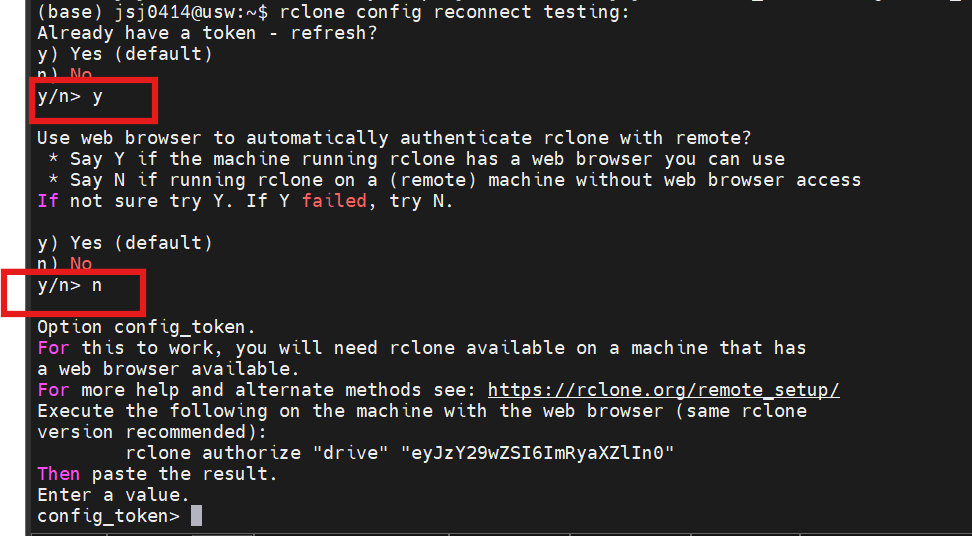Click the first y/n> y answer
This screenshot has height=536, width=972.
(70, 97)
